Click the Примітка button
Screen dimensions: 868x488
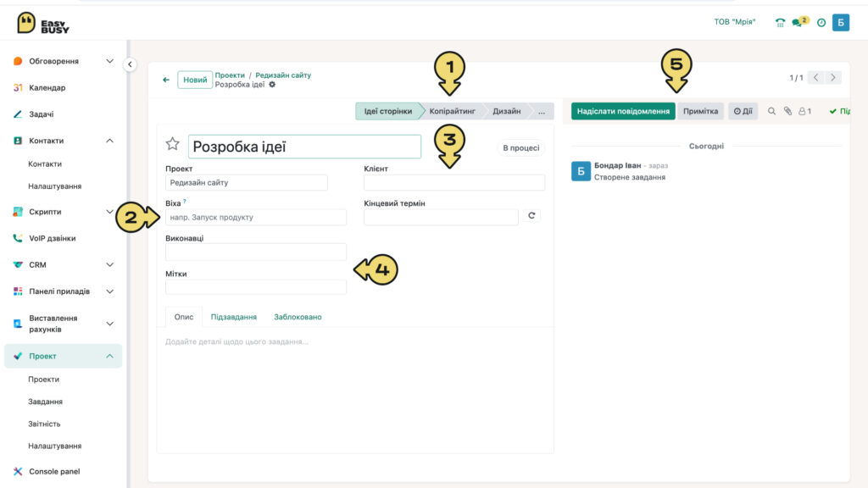click(700, 111)
